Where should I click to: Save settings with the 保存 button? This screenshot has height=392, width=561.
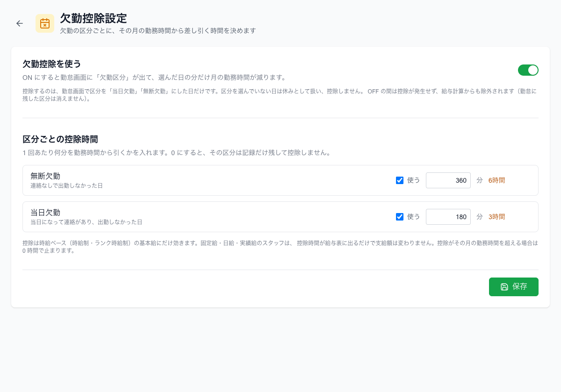coord(514,287)
